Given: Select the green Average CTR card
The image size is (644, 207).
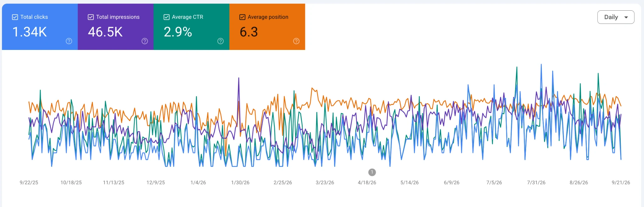Looking at the screenshot, I should point(192,27).
